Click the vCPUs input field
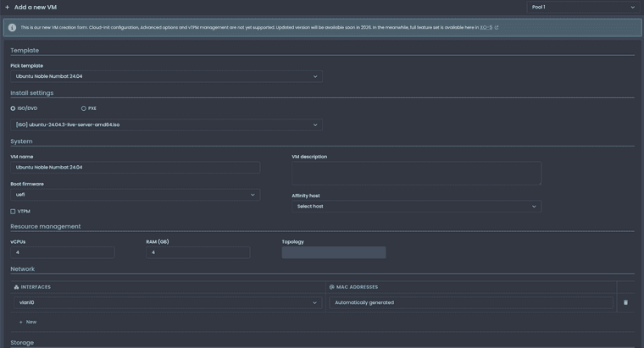This screenshot has width=644, height=348. [x=63, y=252]
